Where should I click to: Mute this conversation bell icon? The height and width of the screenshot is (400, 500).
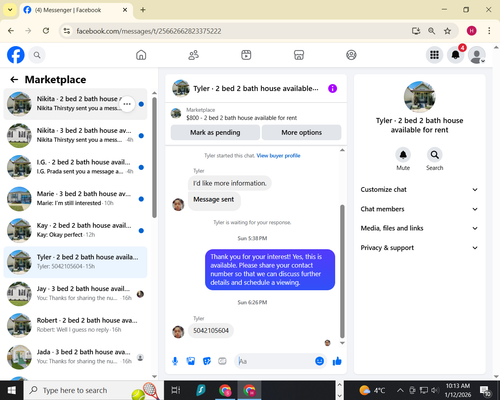click(403, 155)
